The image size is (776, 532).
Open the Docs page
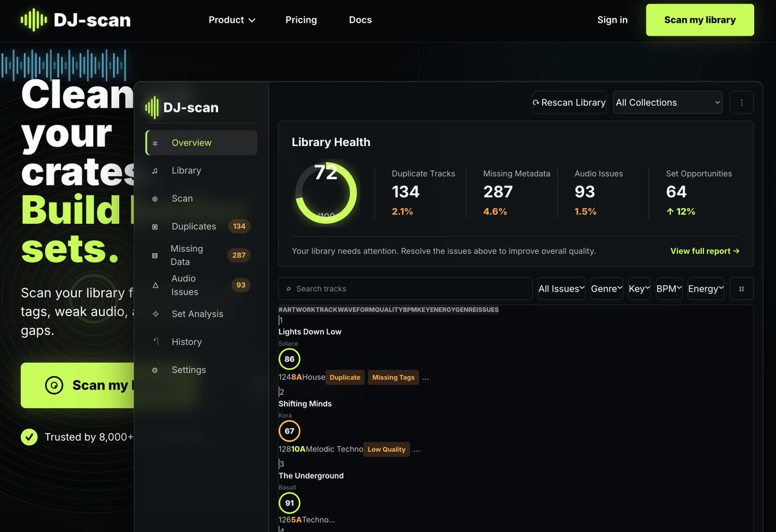tap(360, 20)
